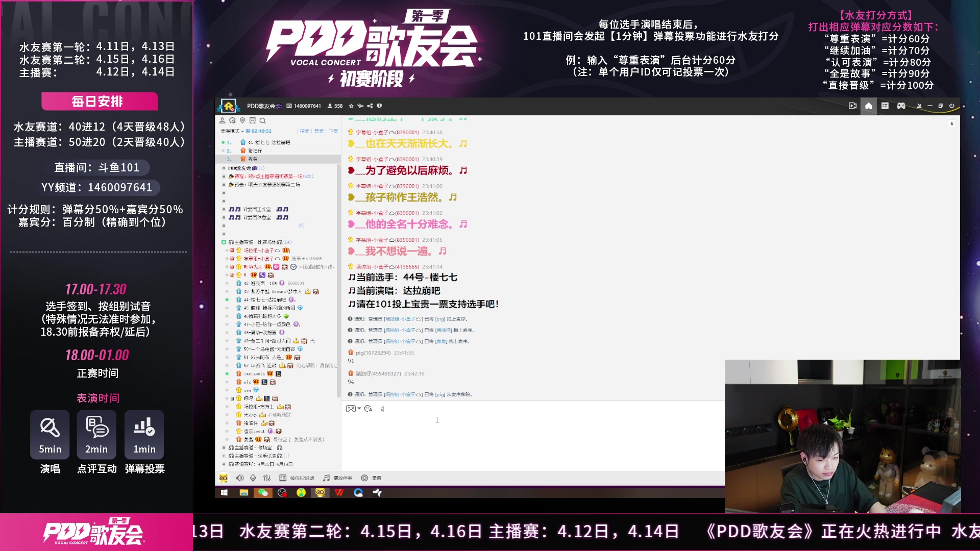
Task: Click the download-to-tray arrow icon
Action: coord(919,106)
